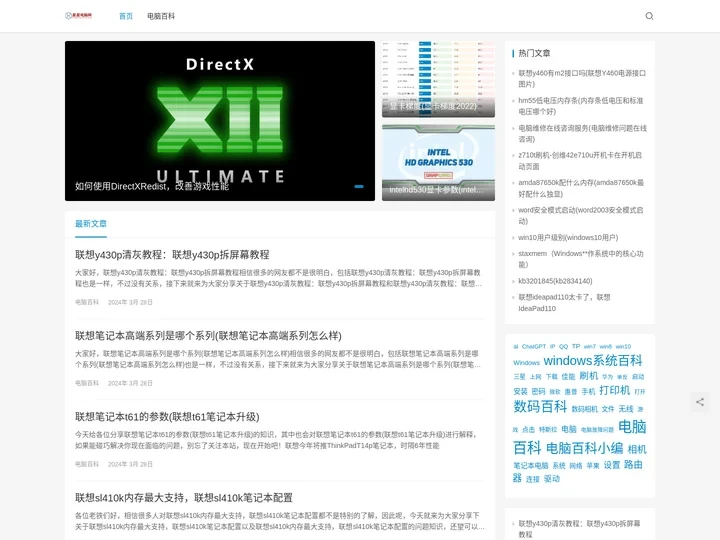Open the 电脑百科 nav menu item
Screen dimensions: 720x540
(x=161, y=16)
